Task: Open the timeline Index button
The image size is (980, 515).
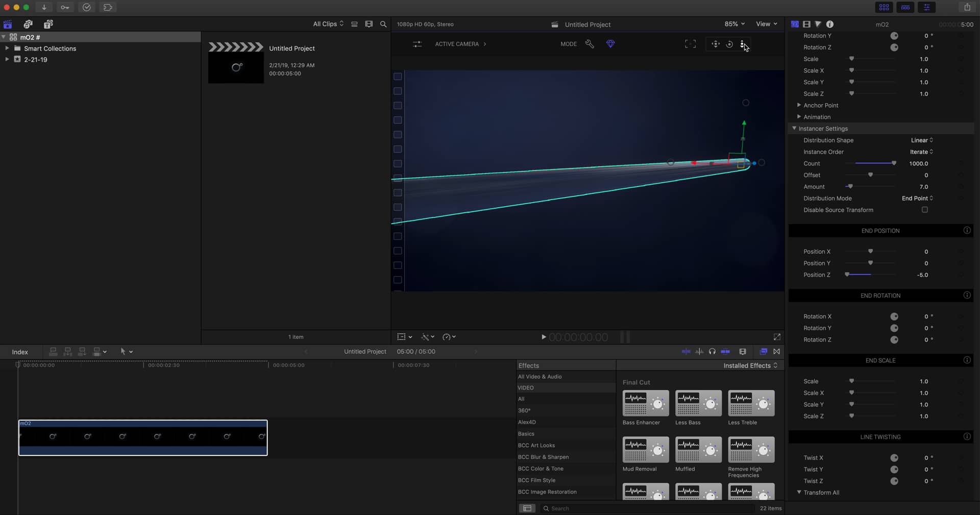Action: pos(20,352)
